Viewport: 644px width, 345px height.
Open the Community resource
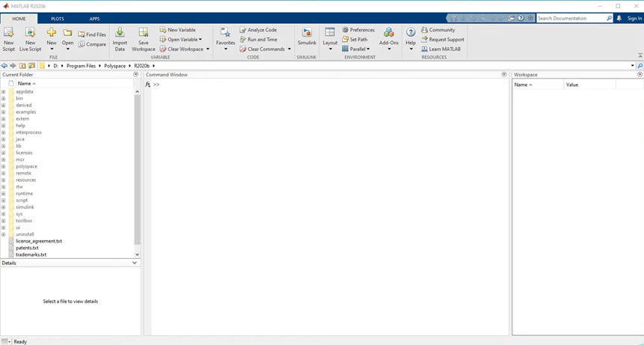pos(438,30)
